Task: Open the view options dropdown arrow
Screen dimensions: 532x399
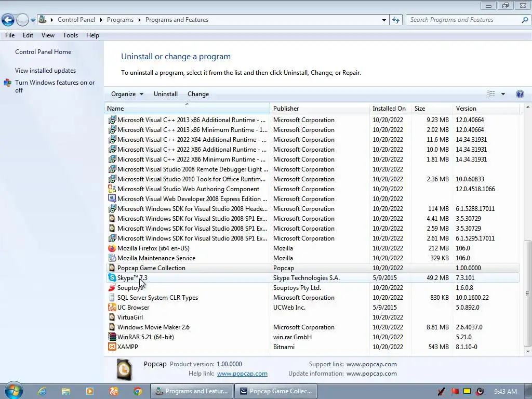Action: point(503,94)
